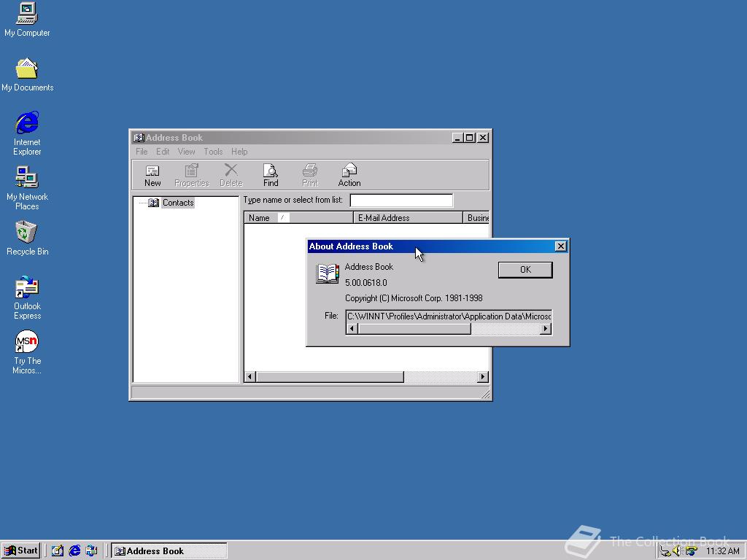The image size is (747, 560).
Task: Sort by the Business column header
Action: [476, 217]
